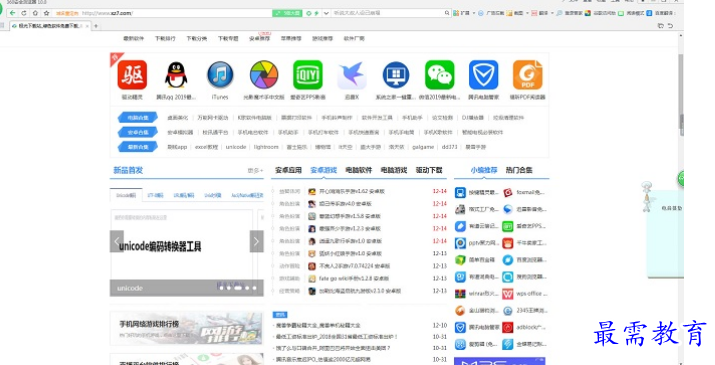The image size is (715, 365).
Task: Open the unicode keyword link
Action: 236,147
